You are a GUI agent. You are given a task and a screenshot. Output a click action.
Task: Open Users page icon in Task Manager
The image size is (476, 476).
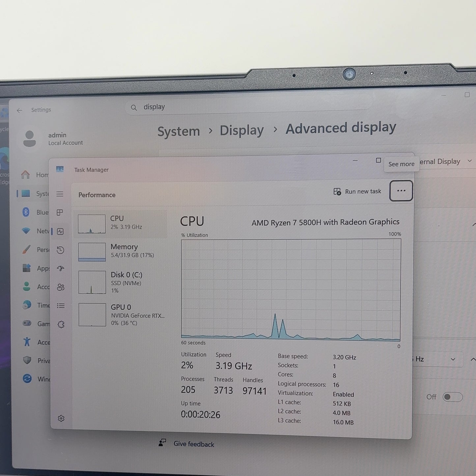tap(61, 287)
